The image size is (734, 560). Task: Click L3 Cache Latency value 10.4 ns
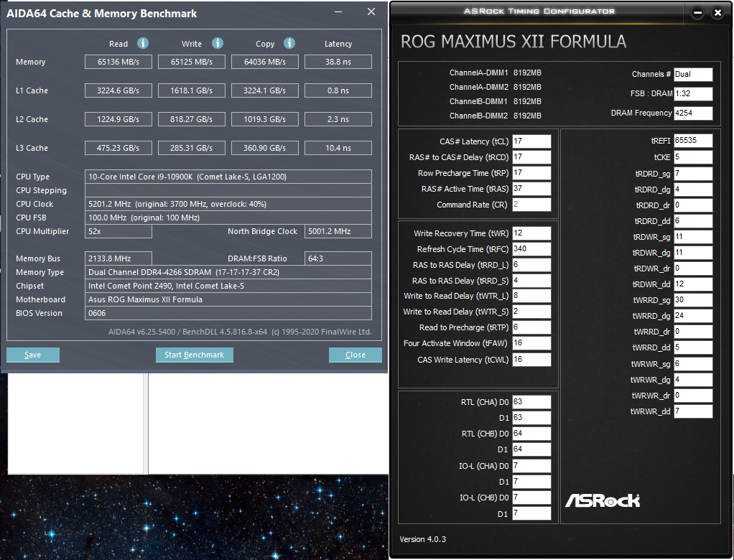(338, 148)
